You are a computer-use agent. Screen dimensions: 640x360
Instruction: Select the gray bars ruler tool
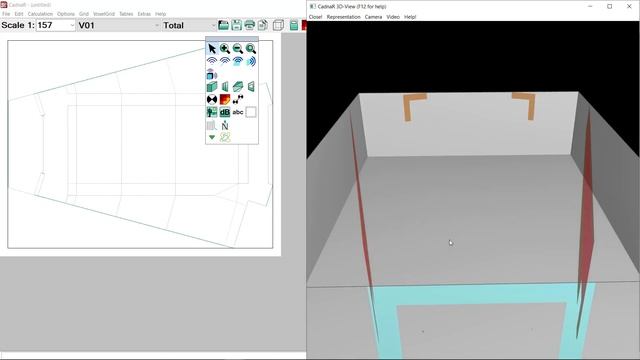pyautogui.click(x=212, y=125)
